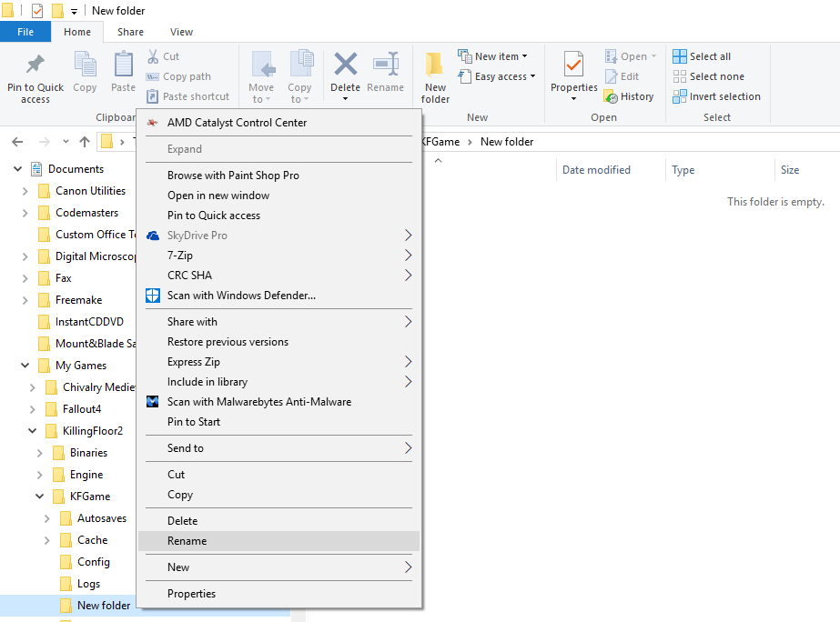Select Open in new window menu entry

(x=278, y=196)
